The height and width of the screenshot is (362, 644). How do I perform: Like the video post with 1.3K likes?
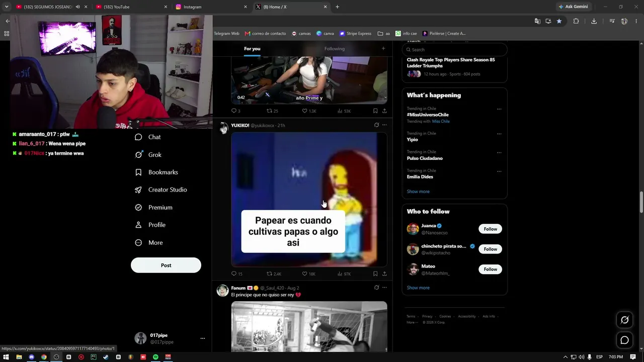(309, 111)
